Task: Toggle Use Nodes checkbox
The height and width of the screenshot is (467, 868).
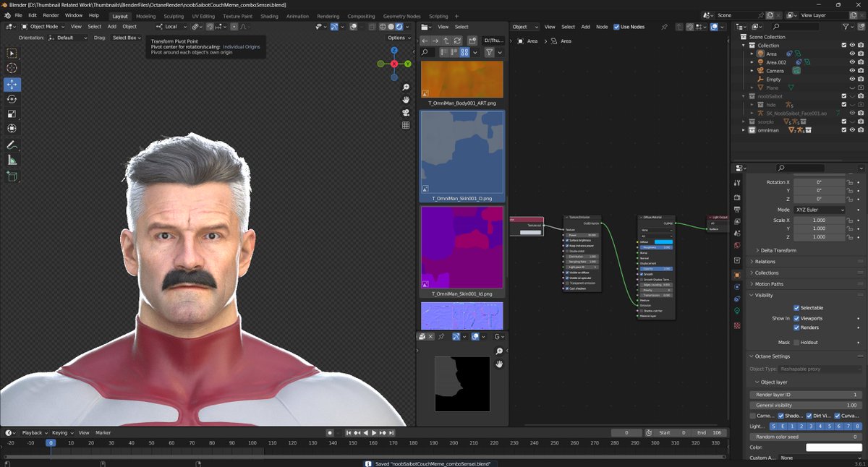Action: [x=617, y=27]
